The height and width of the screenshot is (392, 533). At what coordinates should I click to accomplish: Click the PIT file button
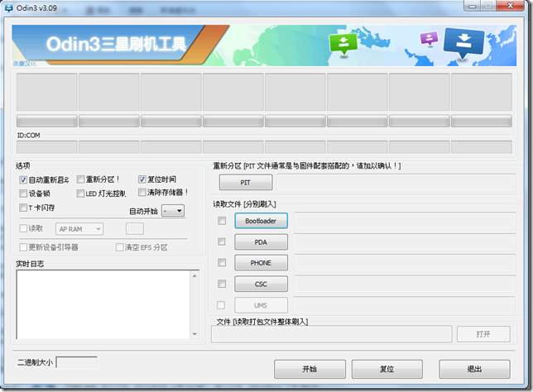(246, 183)
